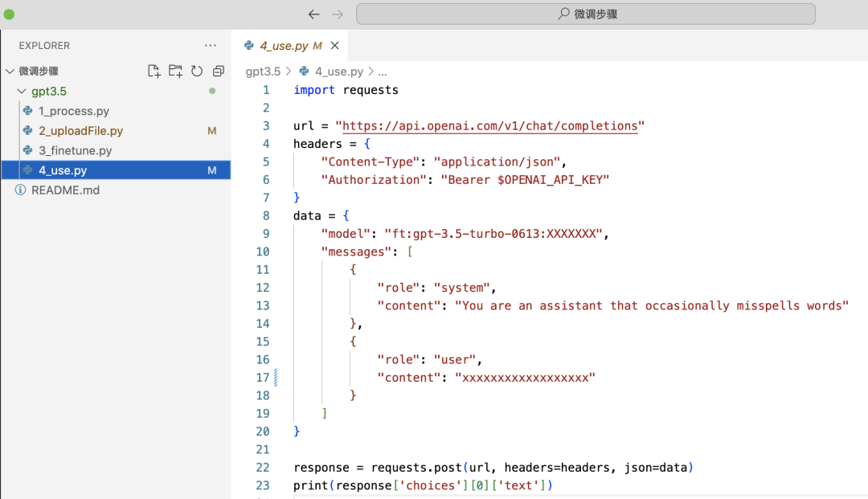Viewport: 868px width, 499px height.
Task: Open 1_process.py in the explorer
Action: click(74, 111)
